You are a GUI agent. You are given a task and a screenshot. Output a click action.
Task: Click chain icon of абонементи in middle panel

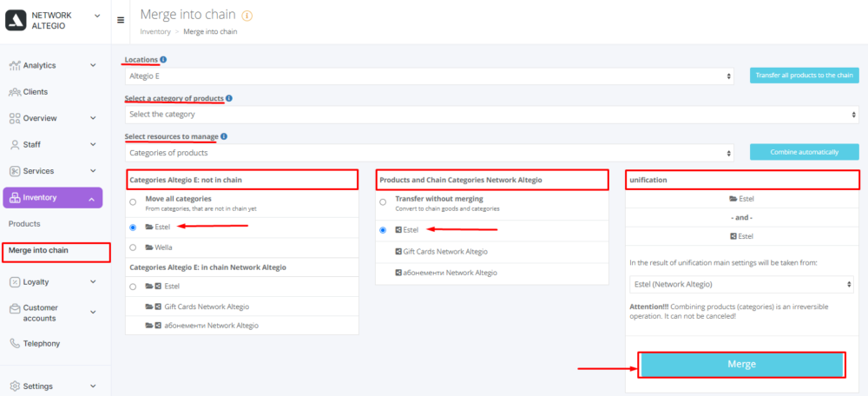398,273
